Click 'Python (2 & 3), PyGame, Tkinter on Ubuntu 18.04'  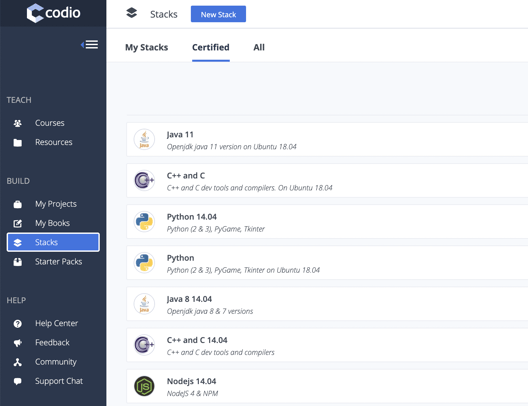coord(243,270)
